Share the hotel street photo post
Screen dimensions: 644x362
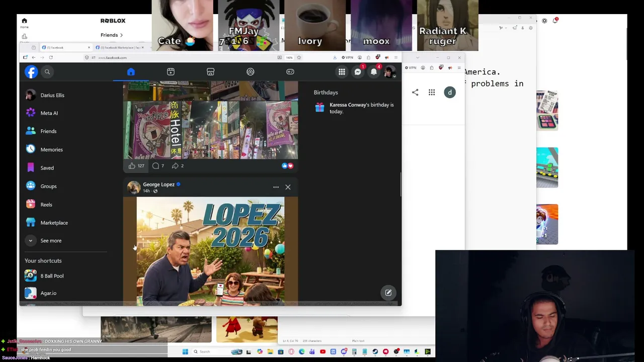[x=178, y=166]
